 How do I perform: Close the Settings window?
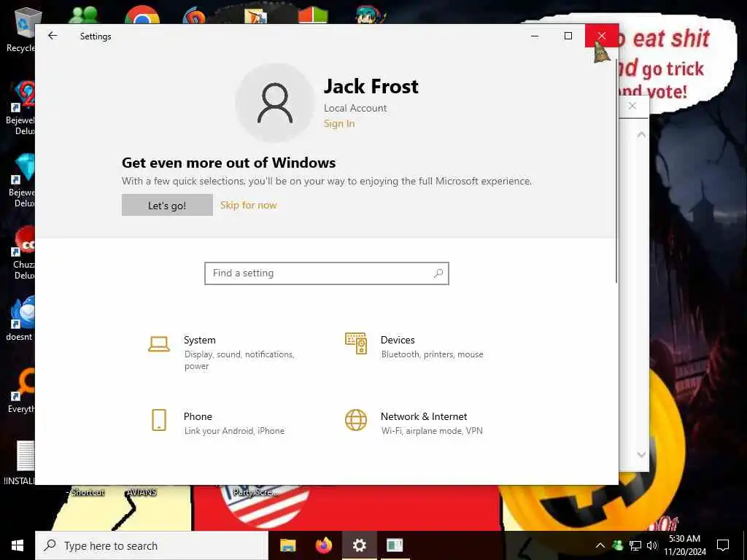[602, 36]
